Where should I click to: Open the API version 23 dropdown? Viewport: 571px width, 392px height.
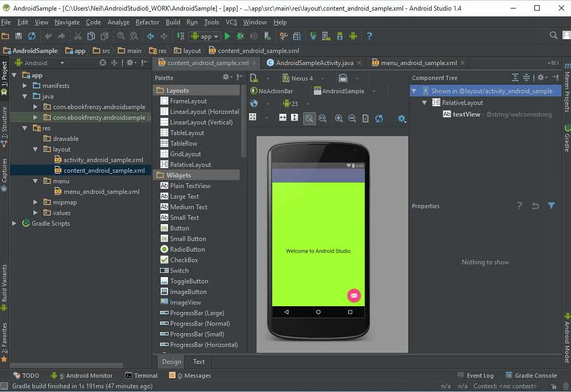pyautogui.click(x=291, y=104)
